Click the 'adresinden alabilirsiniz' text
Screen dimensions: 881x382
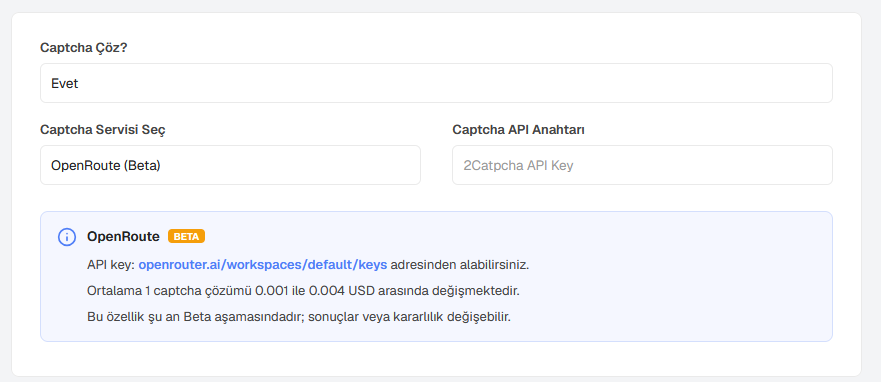coord(460,265)
